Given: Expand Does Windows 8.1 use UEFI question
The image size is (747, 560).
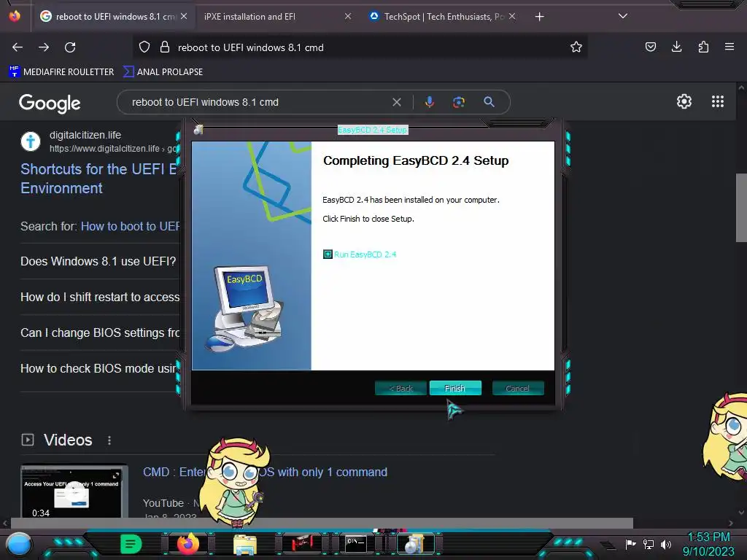Looking at the screenshot, I should [x=98, y=262].
